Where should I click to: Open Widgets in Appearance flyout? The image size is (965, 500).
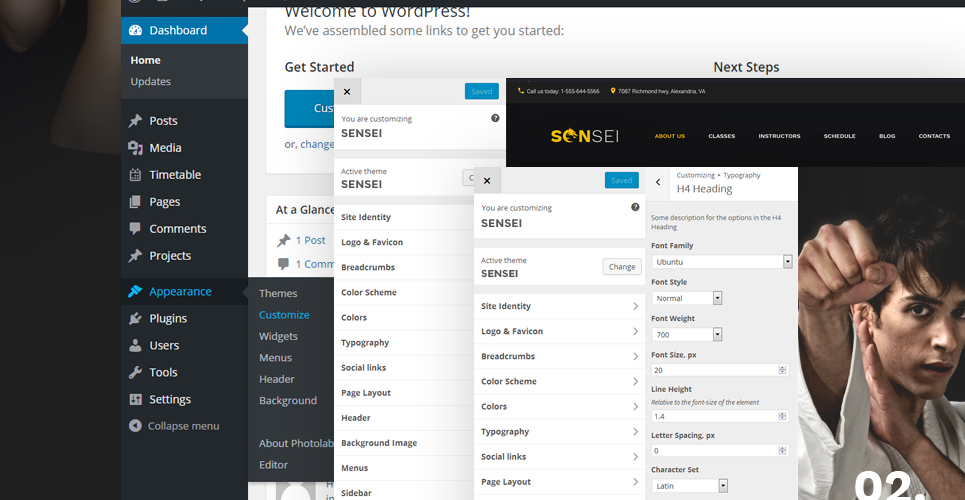click(x=278, y=336)
